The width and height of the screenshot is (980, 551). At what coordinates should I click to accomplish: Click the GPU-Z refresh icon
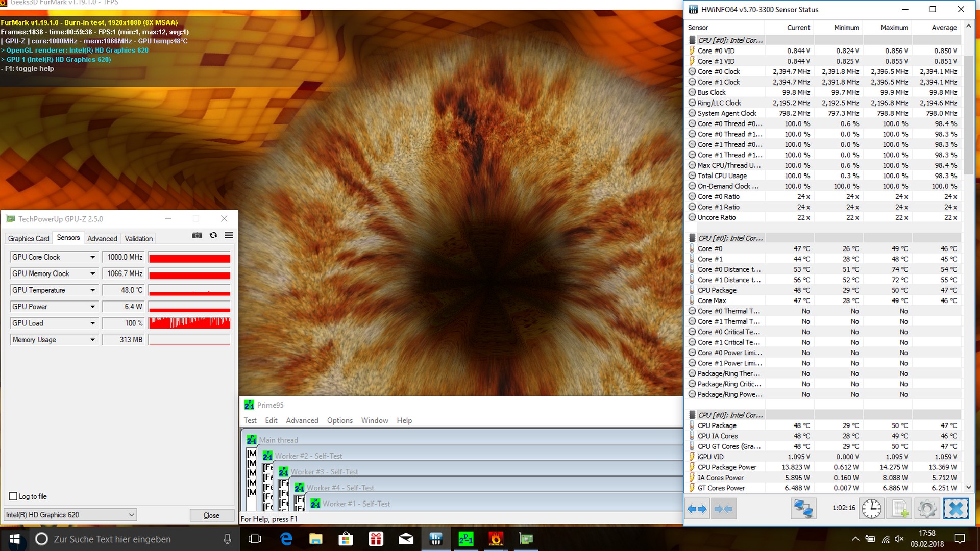point(213,235)
